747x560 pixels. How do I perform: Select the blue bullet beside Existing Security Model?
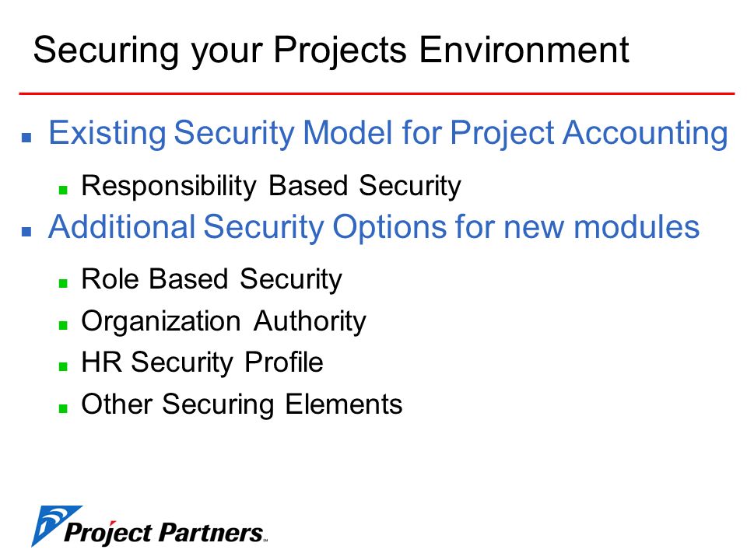pyautogui.click(x=26, y=138)
